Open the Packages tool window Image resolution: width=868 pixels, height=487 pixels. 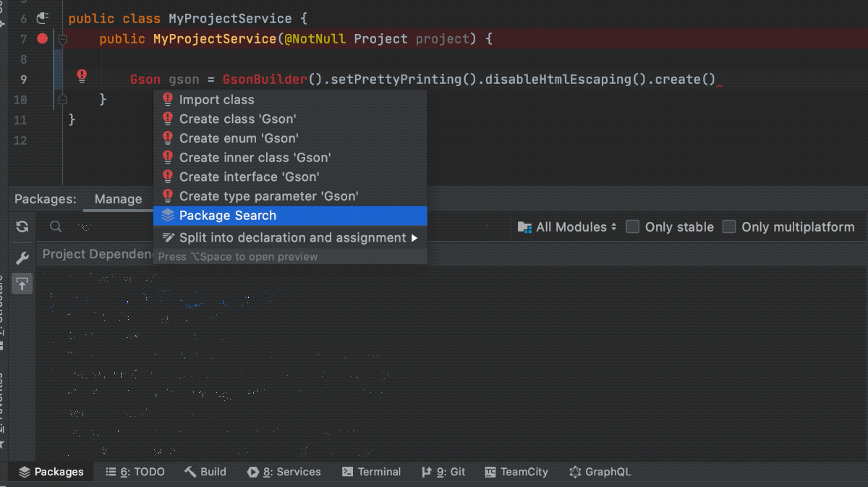coord(51,472)
